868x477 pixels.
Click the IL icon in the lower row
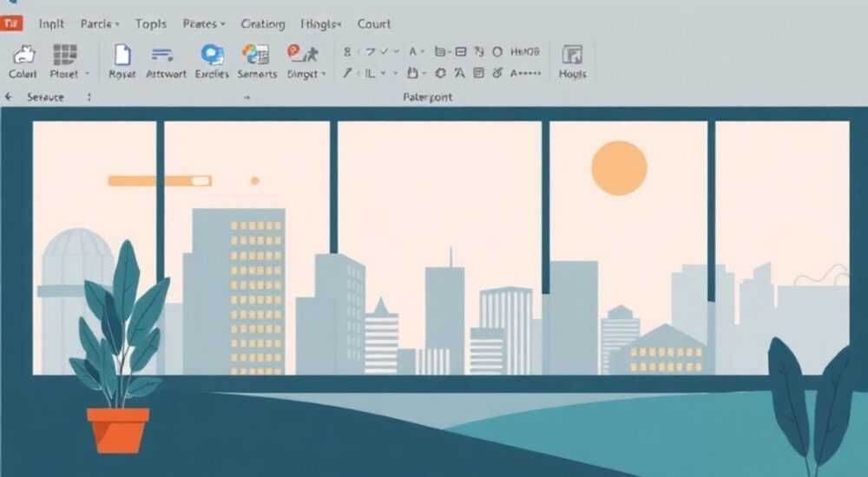pyautogui.click(x=370, y=73)
